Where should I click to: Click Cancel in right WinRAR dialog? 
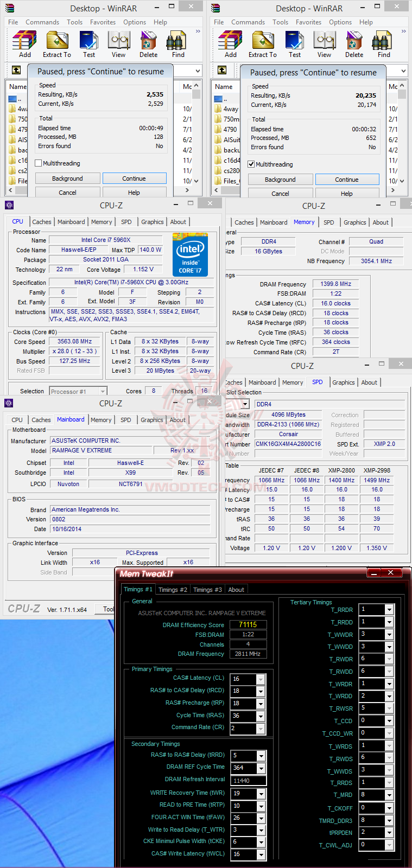point(280,194)
